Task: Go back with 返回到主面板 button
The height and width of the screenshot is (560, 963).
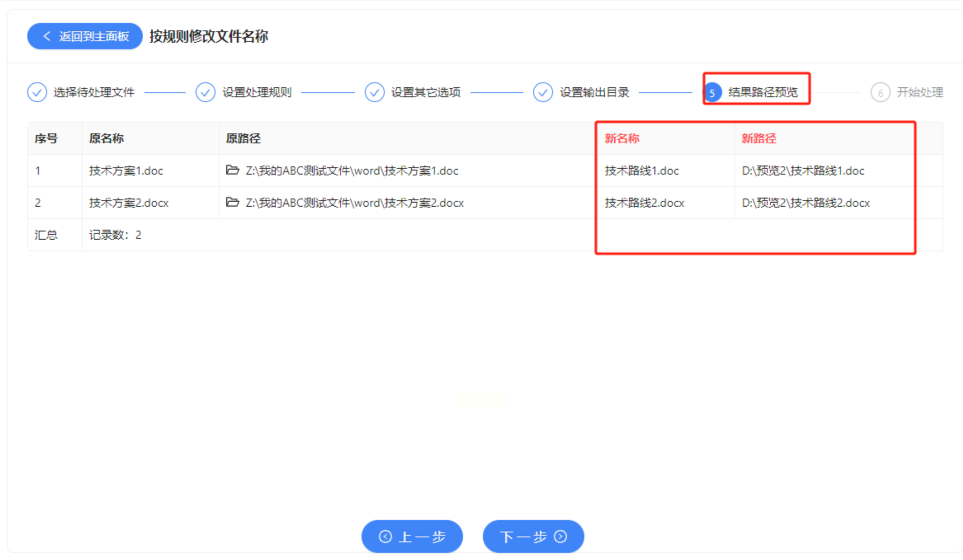Action: coord(85,36)
